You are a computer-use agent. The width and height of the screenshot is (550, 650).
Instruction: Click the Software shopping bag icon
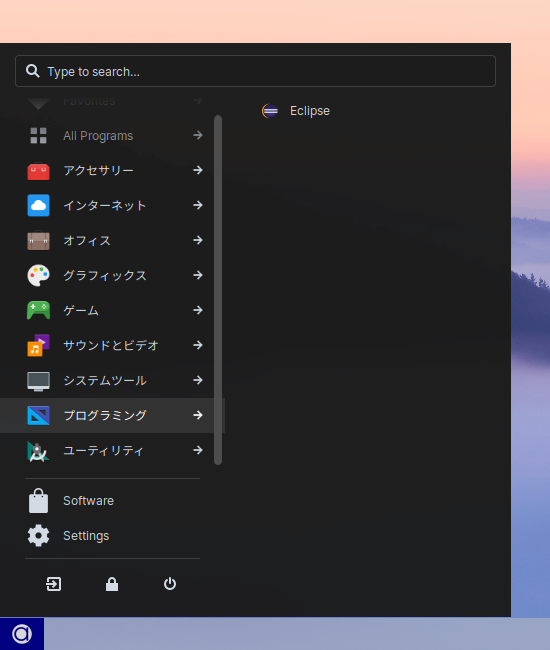tap(39, 501)
